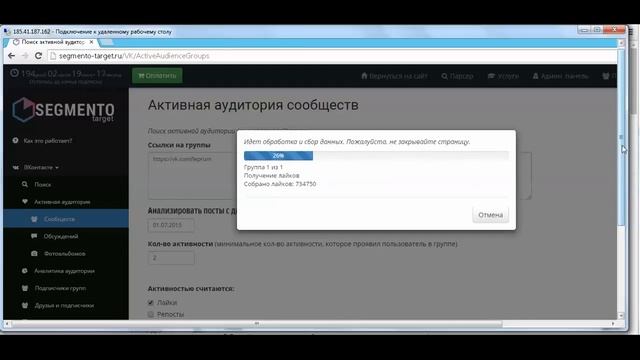
Task: Click the Segmento Target logo
Action: (x=63, y=109)
